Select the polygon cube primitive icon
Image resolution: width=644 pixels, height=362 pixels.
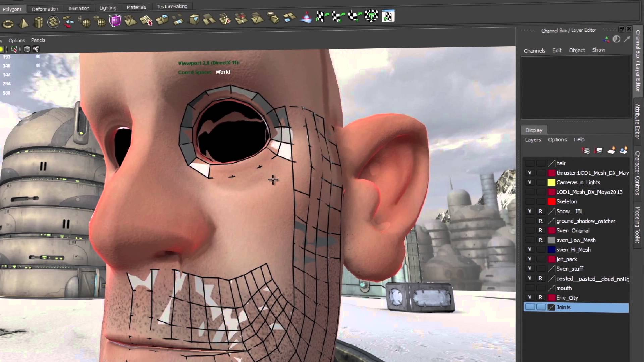click(115, 18)
